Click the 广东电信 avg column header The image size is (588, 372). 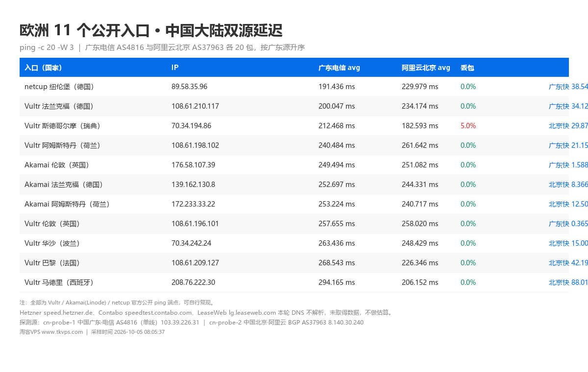pos(339,68)
